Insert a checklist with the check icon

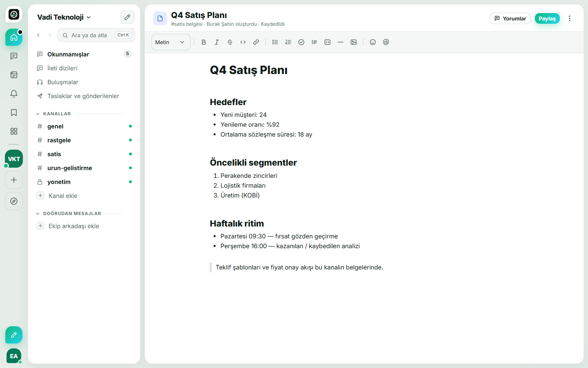coord(301,42)
